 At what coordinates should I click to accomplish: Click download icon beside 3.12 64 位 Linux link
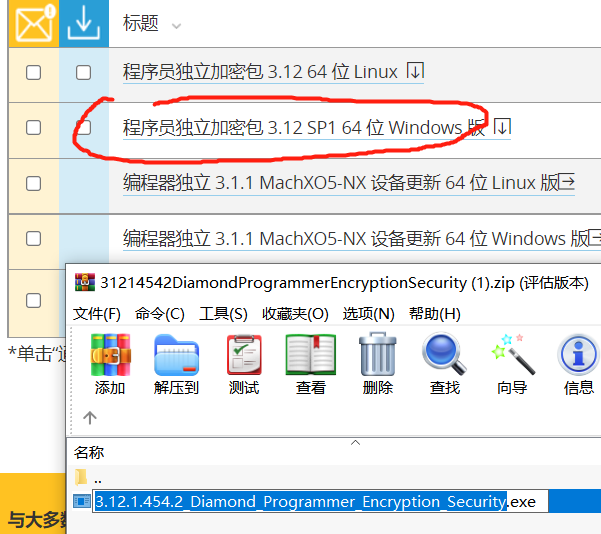(415, 71)
